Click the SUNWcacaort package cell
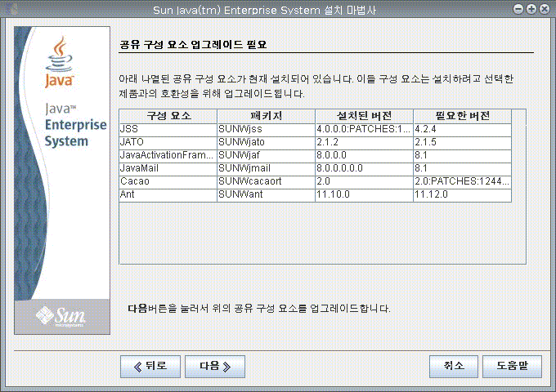 [x=266, y=182]
